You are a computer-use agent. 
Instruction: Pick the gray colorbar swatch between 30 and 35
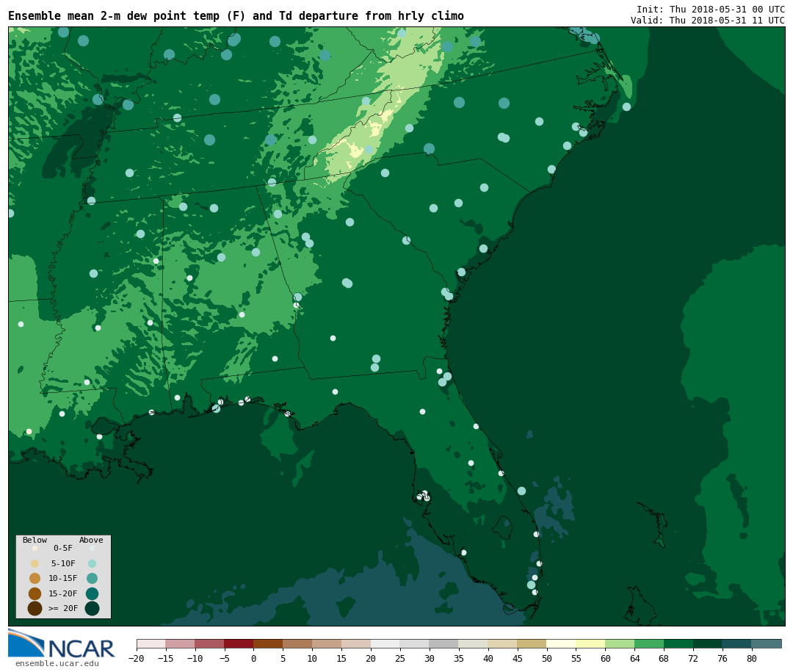[x=444, y=643]
